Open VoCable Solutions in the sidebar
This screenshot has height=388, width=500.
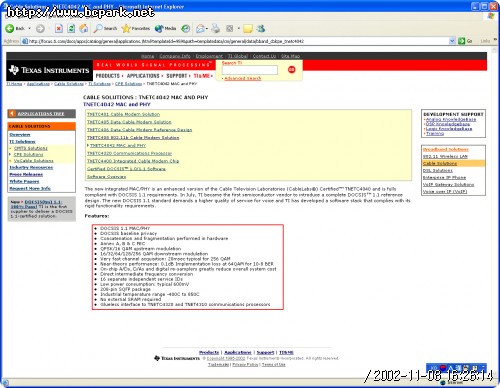pyautogui.click(x=34, y=161)
